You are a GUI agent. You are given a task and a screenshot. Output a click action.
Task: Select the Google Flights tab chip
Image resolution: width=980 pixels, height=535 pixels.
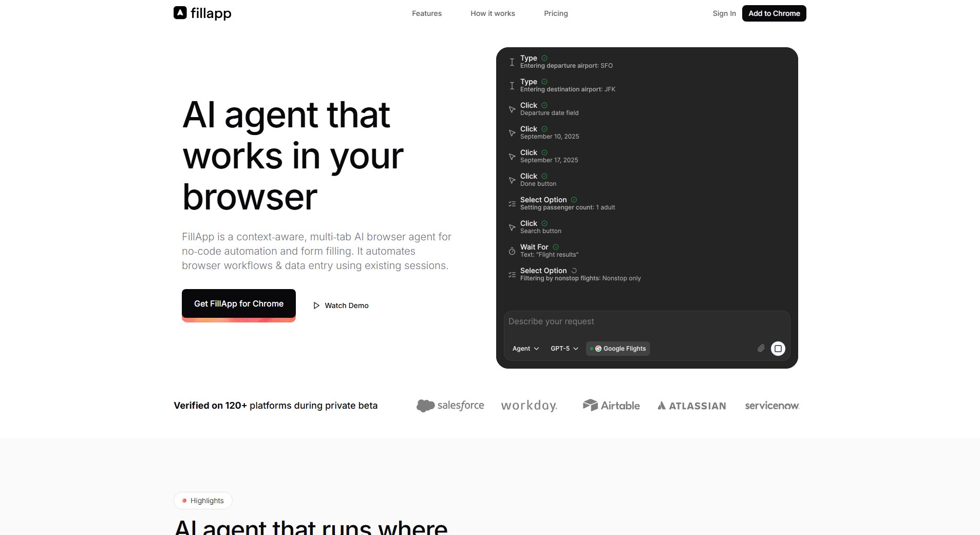[618, 349]
